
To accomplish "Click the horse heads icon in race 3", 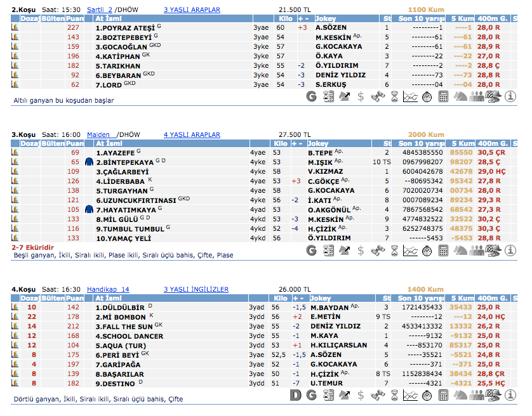I will 460,250.
